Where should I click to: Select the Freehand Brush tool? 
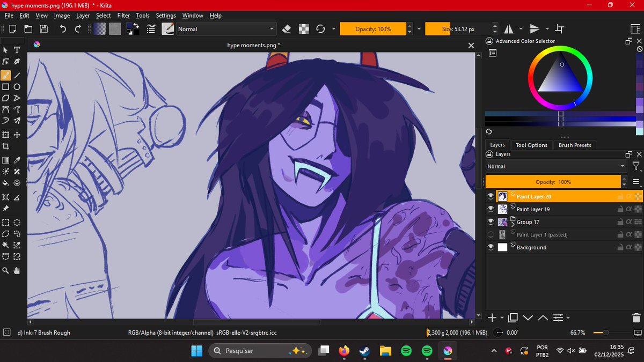pos(6,76)
